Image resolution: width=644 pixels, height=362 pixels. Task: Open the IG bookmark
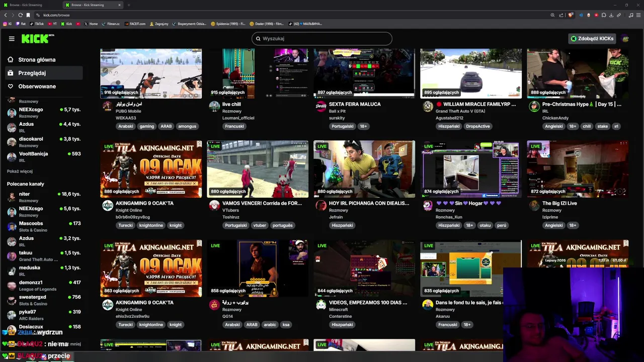pyautogui.click(x=7, y=24)
